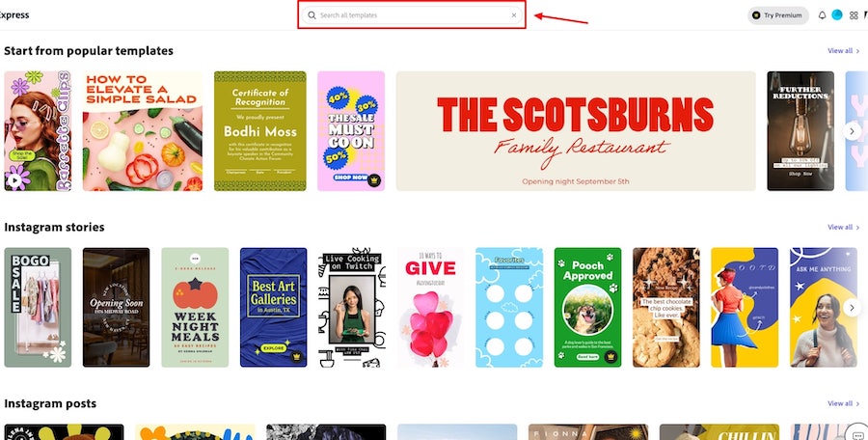View all Instagram stories
868x440 pixels.
pos(843,227)
